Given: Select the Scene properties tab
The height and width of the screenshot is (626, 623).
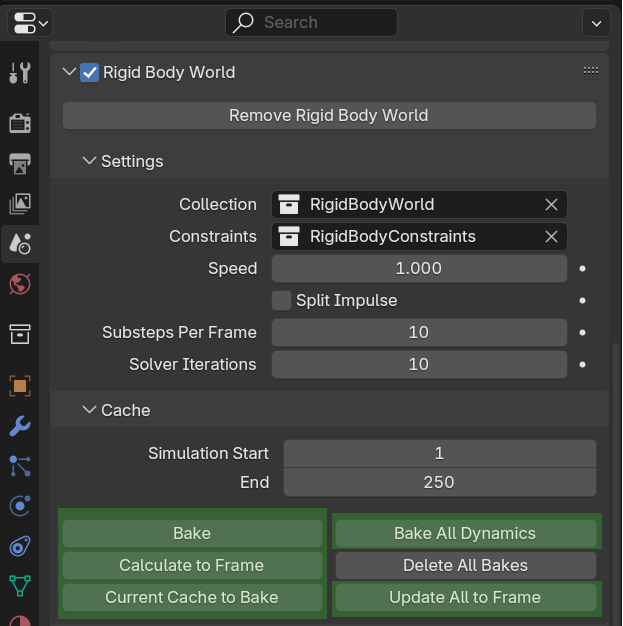Looking at the screenshot, I should click(x=20, y=244).
